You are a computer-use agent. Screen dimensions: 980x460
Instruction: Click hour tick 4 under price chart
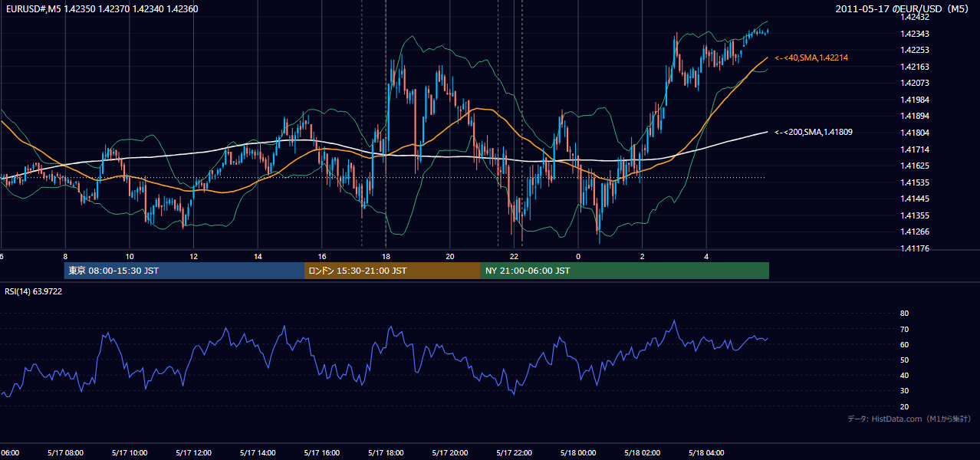[x=707, y=256]
